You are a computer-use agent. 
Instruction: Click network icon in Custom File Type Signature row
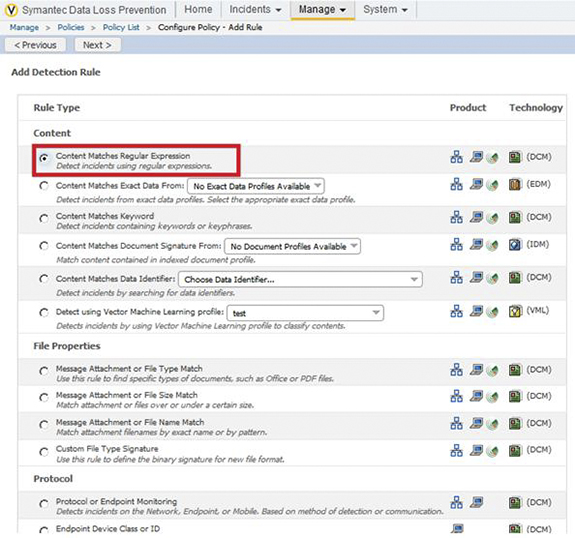pos(456,450)
